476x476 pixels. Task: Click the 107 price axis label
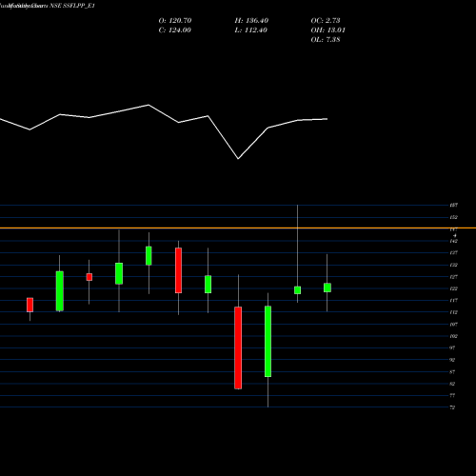[x=454, y=325]
